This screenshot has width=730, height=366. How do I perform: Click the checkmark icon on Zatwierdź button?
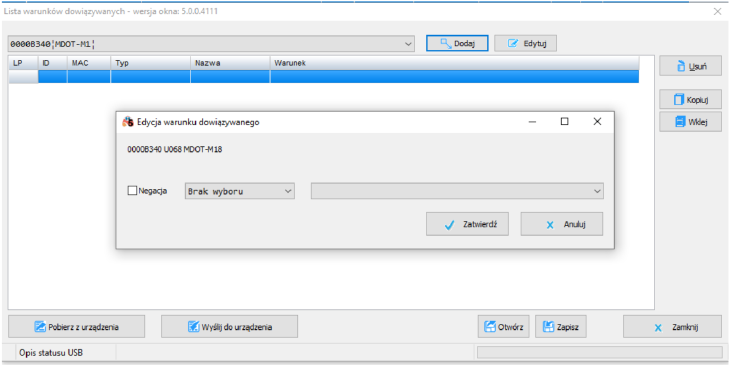click(x=449, y=225)
